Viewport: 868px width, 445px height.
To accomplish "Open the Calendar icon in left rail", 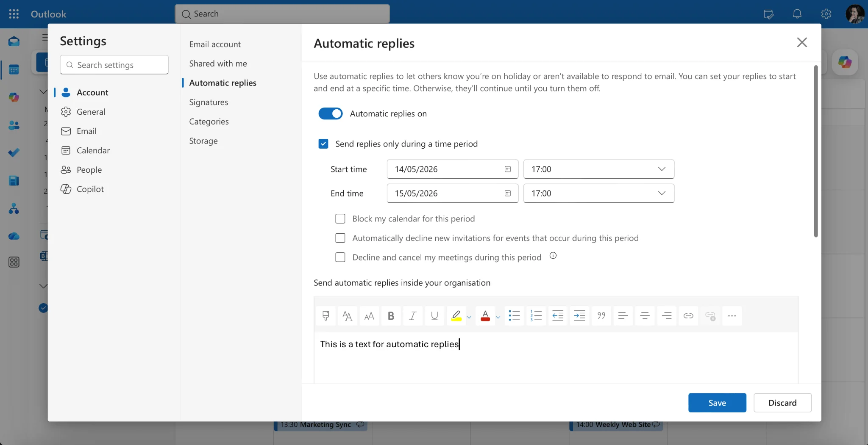I will [x=14, y=69].
